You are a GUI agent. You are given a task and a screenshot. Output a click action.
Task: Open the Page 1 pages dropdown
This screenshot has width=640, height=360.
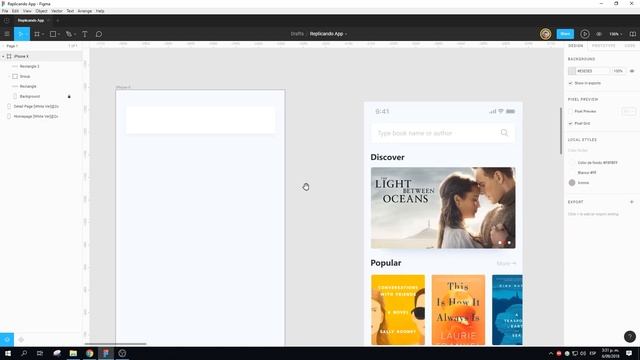(x=12, y=46)
